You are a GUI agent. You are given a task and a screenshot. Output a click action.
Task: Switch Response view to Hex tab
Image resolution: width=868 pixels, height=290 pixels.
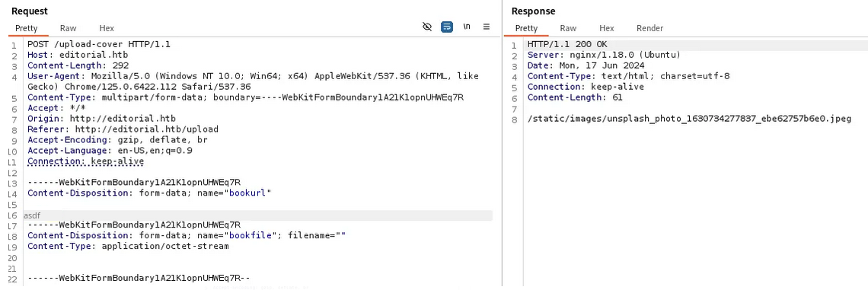coord(607,28)
